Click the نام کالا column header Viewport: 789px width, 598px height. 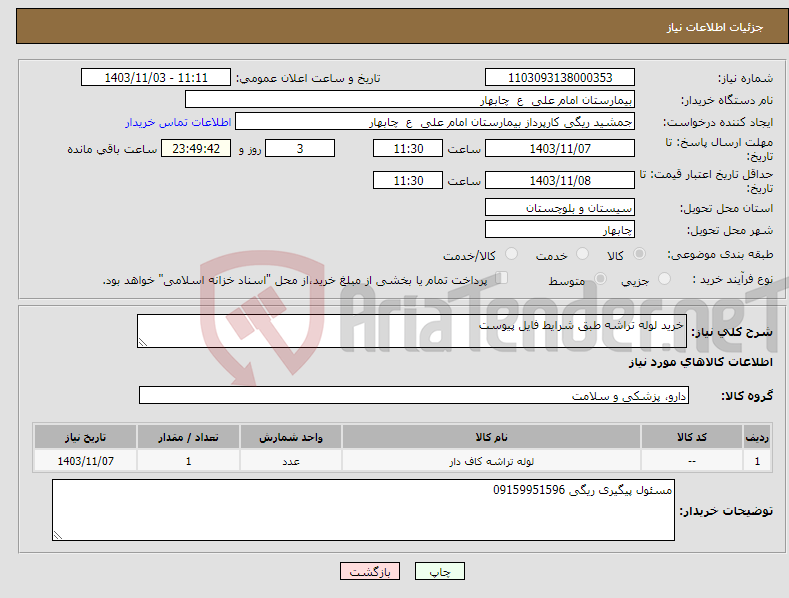[491, 437]
